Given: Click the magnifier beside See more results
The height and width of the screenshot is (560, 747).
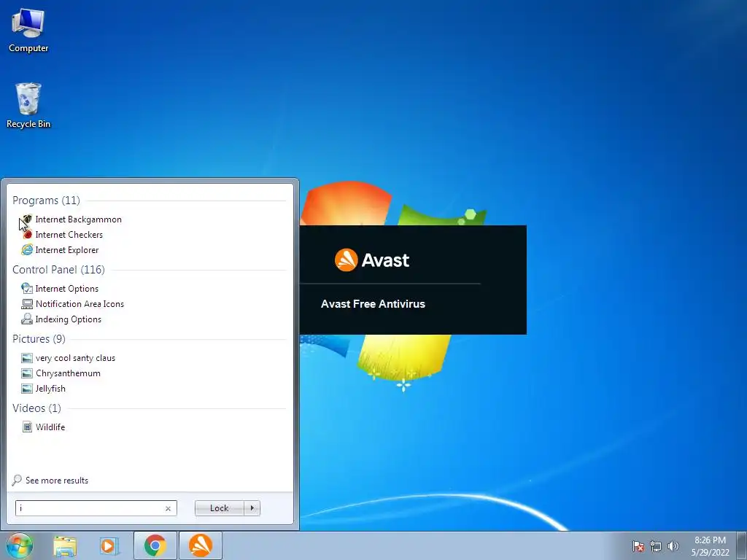Looking at the screenshot, I should tap(17, 480).
